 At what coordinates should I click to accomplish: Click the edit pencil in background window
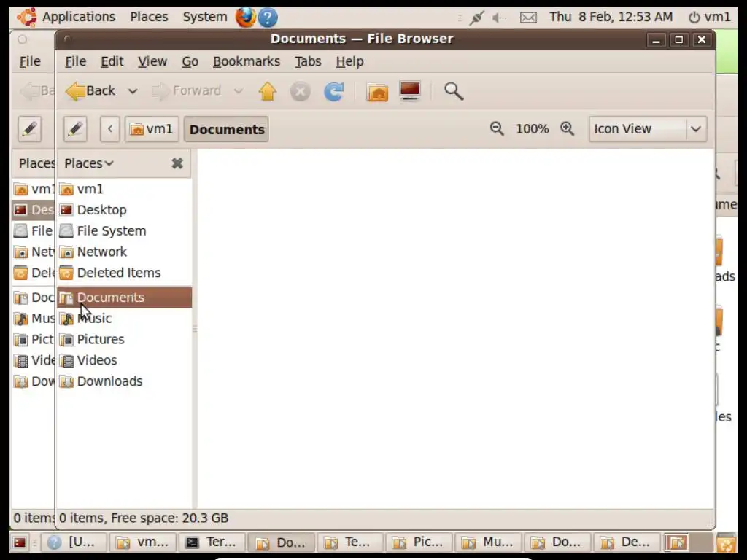29,129
